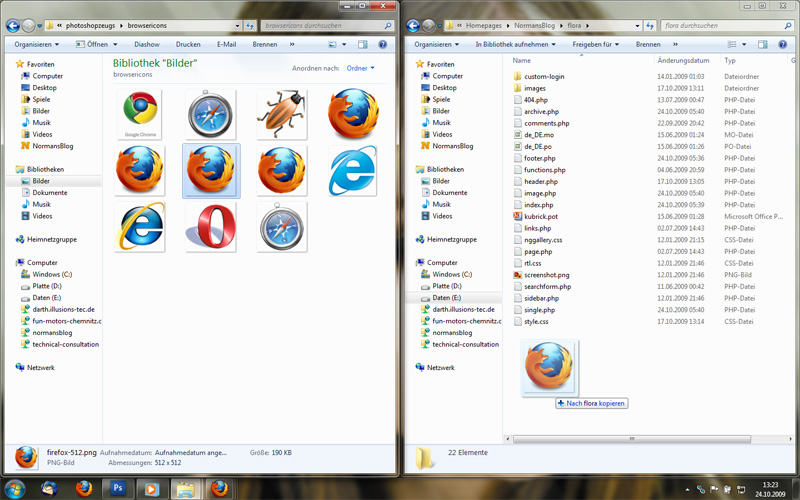Select the file functions.php
The width and height of the screenshot is (800, 500).
tap(544, 170)
